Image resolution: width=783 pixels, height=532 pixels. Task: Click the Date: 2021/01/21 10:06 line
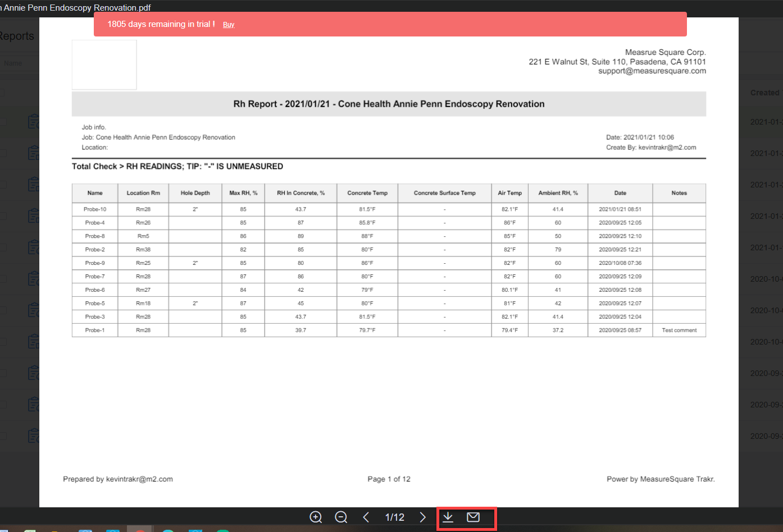coord(640,137)
